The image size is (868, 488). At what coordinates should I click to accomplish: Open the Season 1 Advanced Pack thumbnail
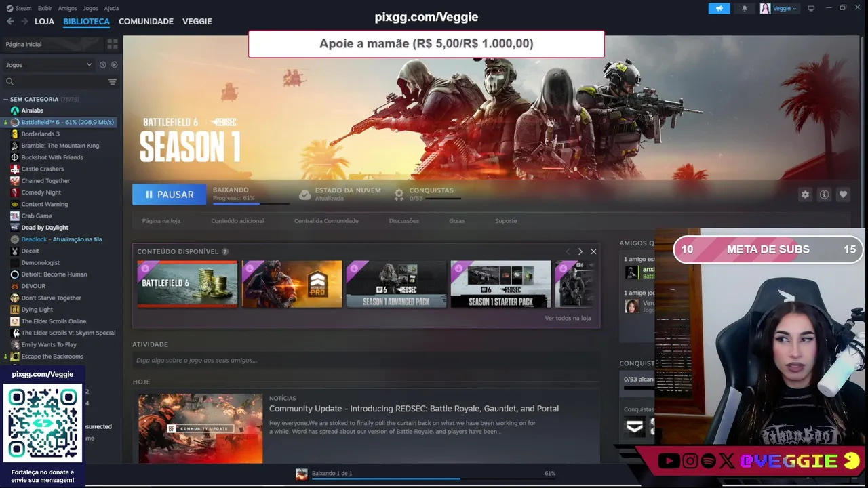tap(396, 284)
